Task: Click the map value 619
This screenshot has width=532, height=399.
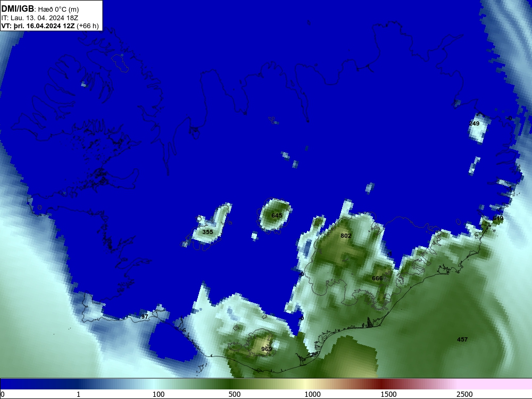Action: pyautogui.click(x=498, y=218)
